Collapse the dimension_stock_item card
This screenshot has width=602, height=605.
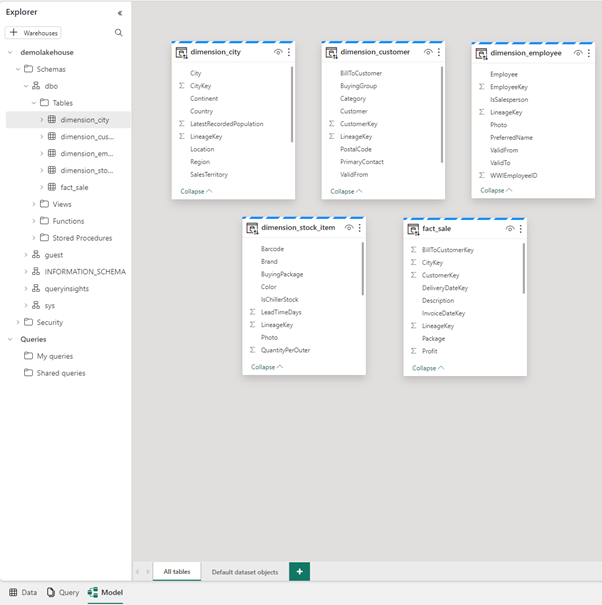pos(267,367)
